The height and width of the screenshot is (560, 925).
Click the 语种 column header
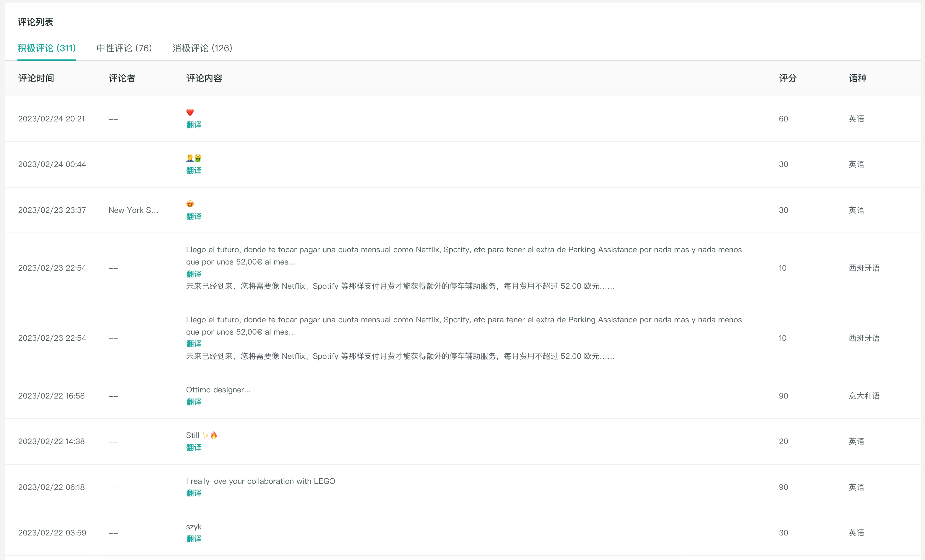tap(857, 78)
